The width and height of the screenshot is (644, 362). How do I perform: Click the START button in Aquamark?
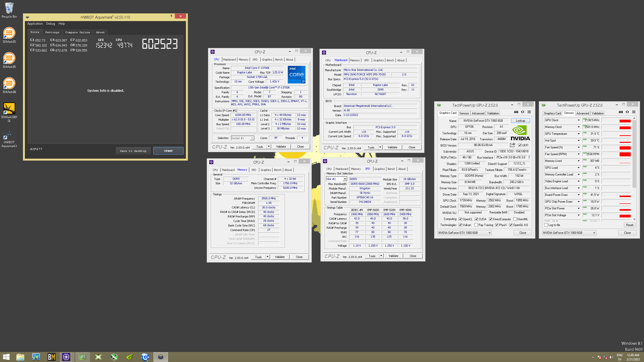pos(168,151)
